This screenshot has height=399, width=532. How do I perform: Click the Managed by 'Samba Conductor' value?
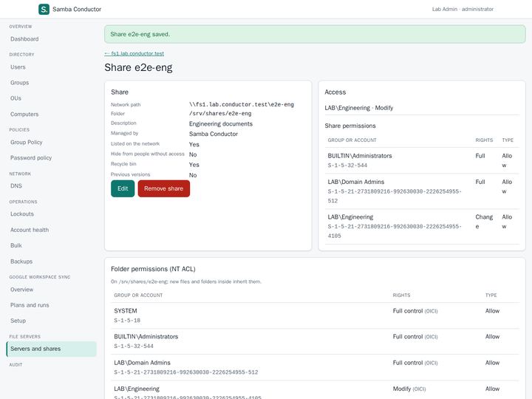tap(214, 134)
